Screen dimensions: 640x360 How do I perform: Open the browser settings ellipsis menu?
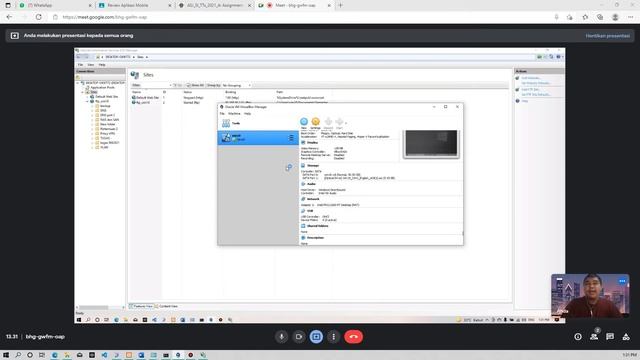coord(631,17)
